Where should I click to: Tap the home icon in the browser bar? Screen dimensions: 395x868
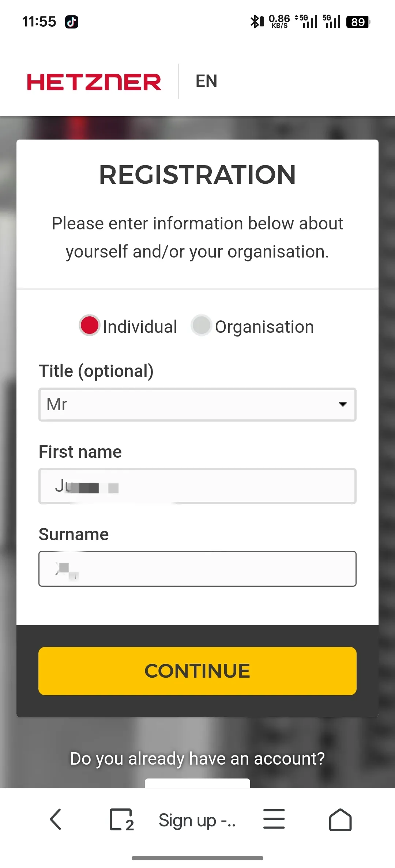tap(340, 820)
